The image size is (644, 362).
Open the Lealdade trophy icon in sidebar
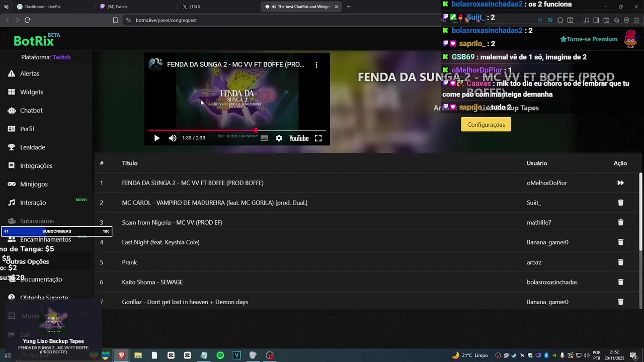(x=12, y=147)
